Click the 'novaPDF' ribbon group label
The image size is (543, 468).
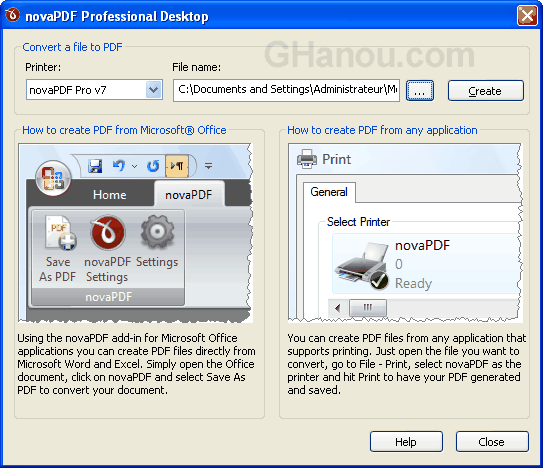pyautogui.click(x=108, y=297)
